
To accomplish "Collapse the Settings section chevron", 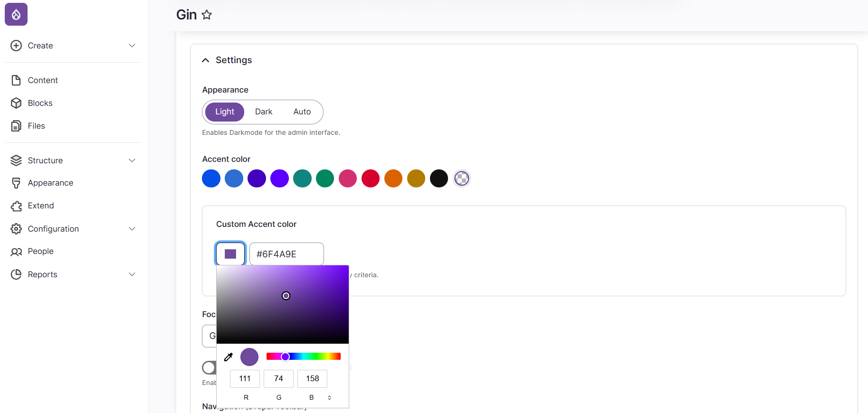I will 206,60.
